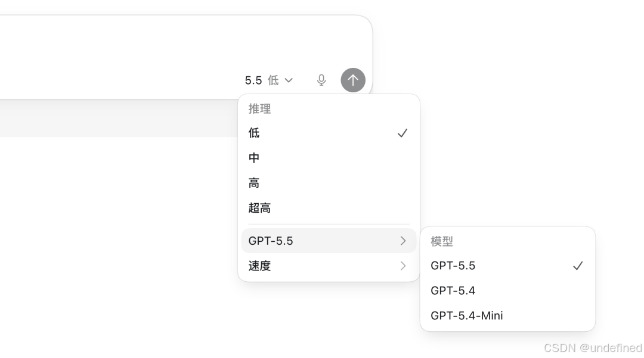
Task: Select 低 reasoning level
Action: (x=329, y=133)
